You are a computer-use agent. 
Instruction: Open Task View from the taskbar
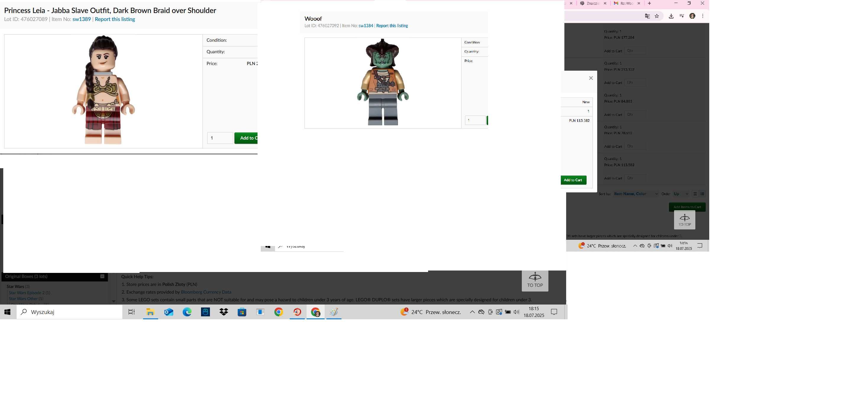click(x=132, y=312)
